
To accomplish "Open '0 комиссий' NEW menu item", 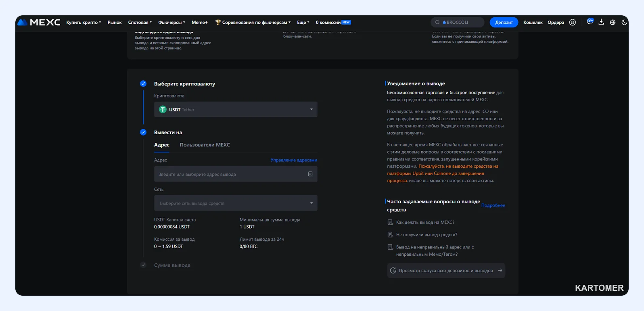I will pos(333,23).
